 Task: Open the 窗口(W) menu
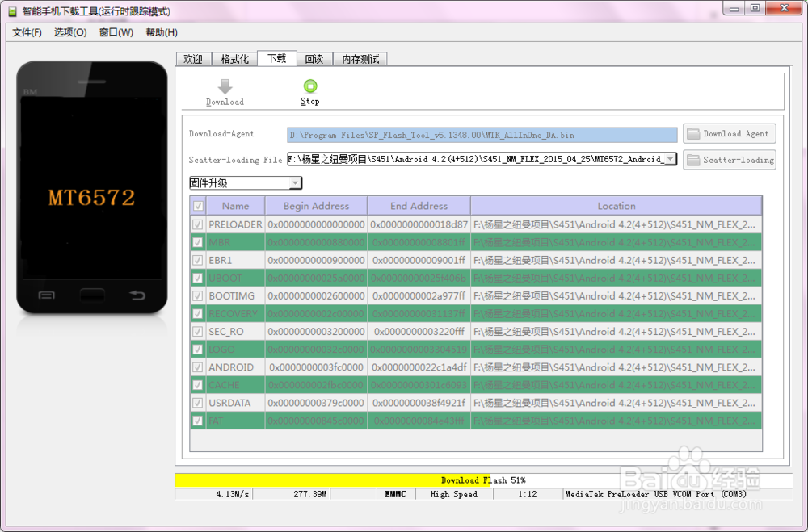116,32
